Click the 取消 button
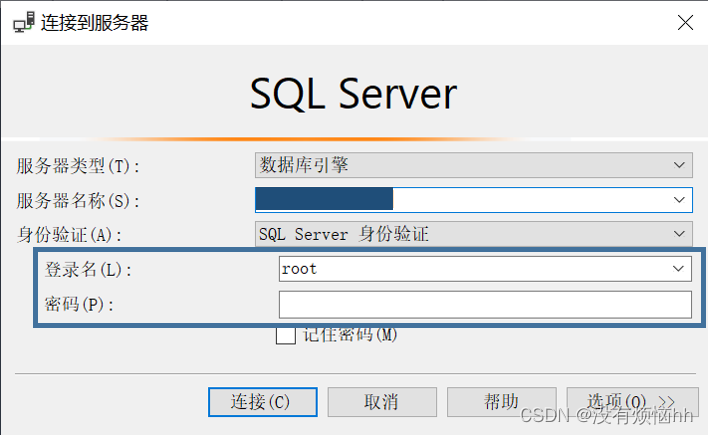 [x=382, y=402]
